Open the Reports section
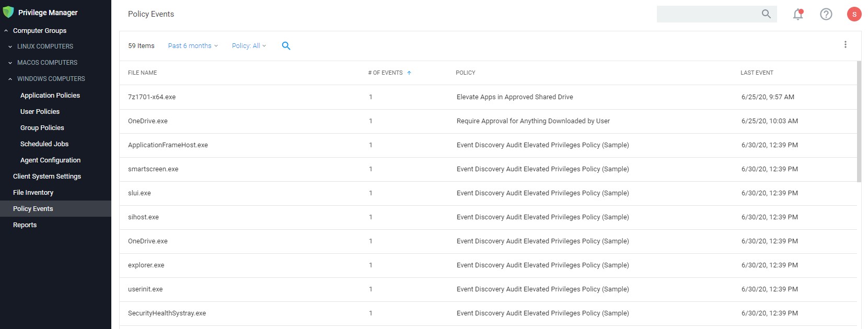 click(25, 225)
